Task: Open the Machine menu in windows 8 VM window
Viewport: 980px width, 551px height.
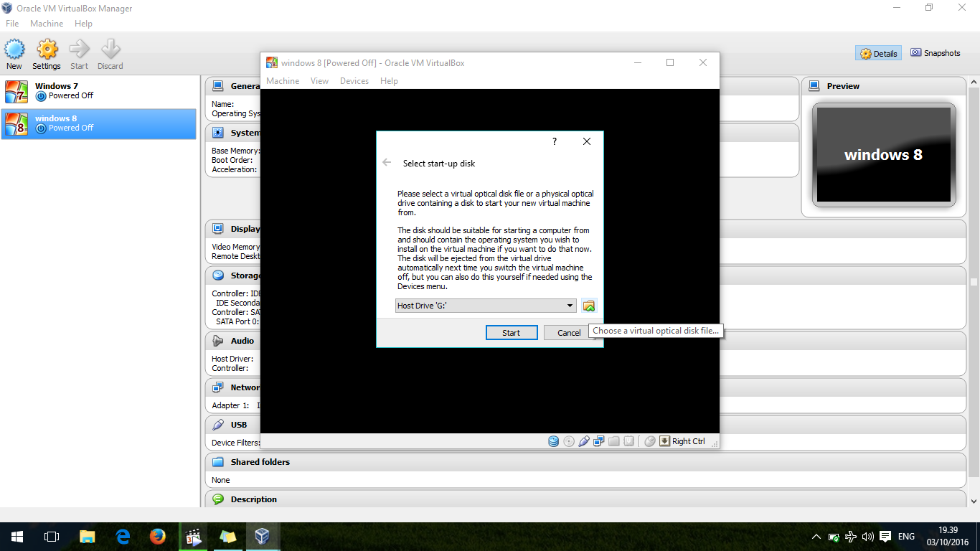Action: click(283, 81)
